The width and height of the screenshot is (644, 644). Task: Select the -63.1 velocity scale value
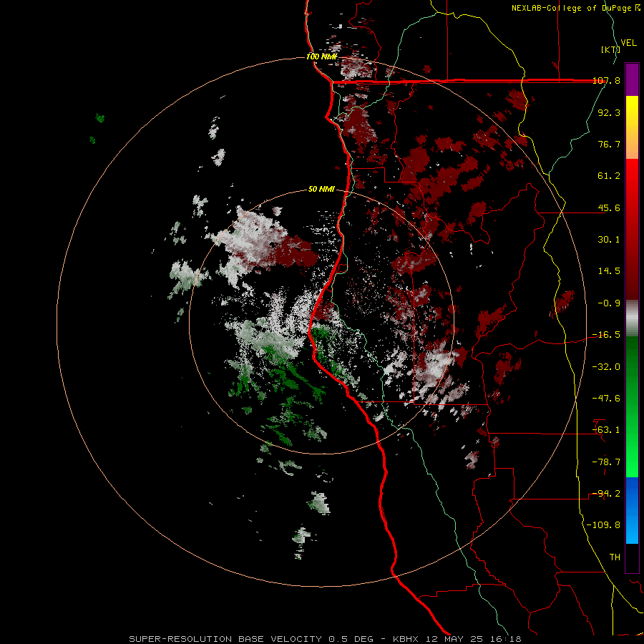click(606, 430)
